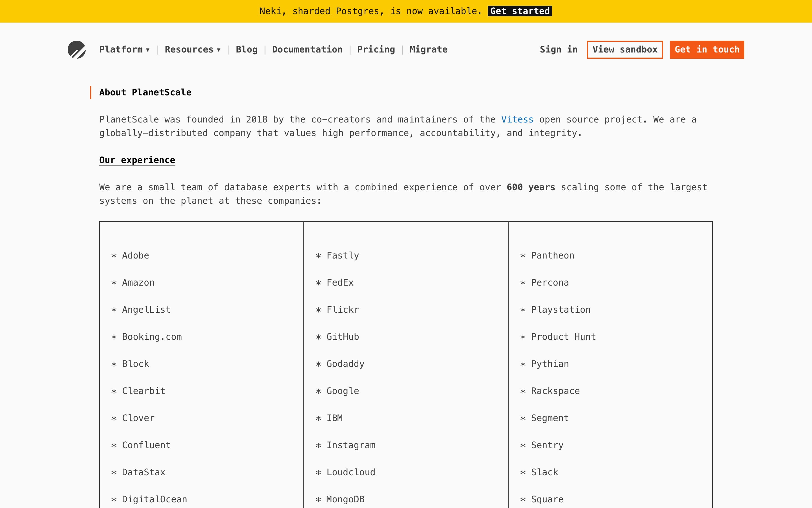Viewport: 812px width, 508px height.
Task: Select the Sentry entry
Action: point(547,445)
